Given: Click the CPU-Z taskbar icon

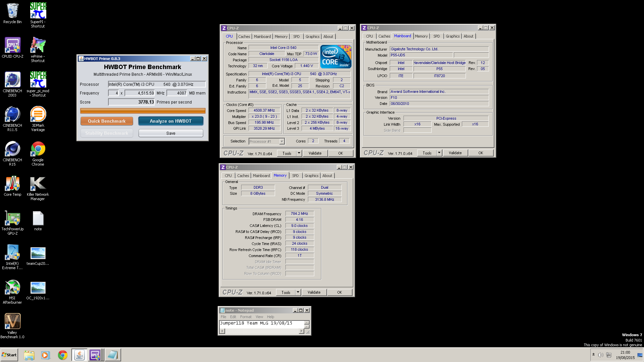Looking at the screenshot, I should tap(95, 355).
